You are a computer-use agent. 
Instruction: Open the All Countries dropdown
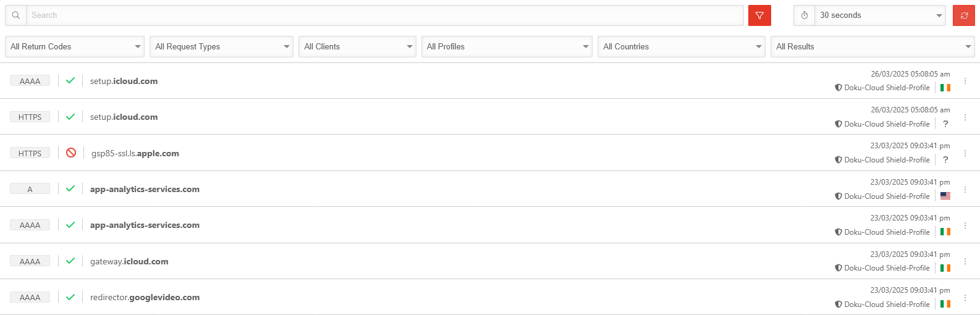682,46
